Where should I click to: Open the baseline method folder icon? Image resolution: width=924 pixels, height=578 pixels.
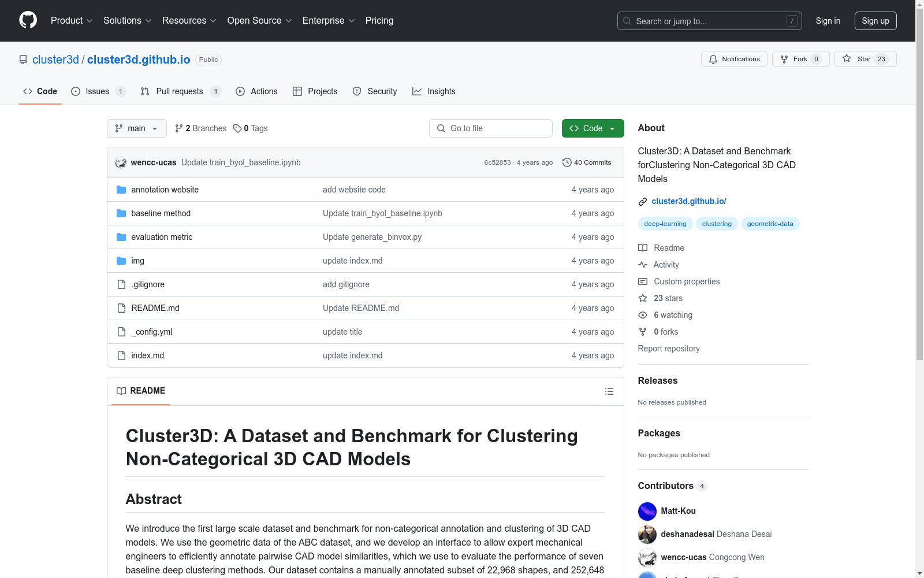(121, 213)
